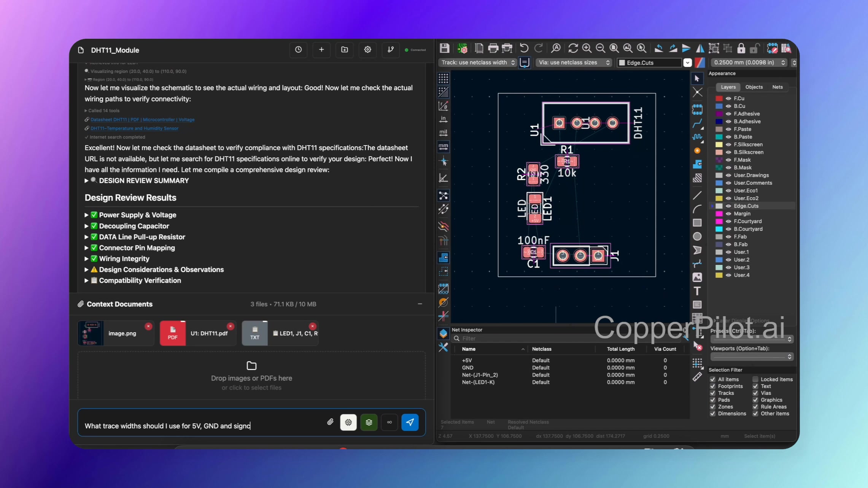The height and width of the screenshot is (488, 868).
Task: Choose the Add Vias tool
Action: pos(697,151)
